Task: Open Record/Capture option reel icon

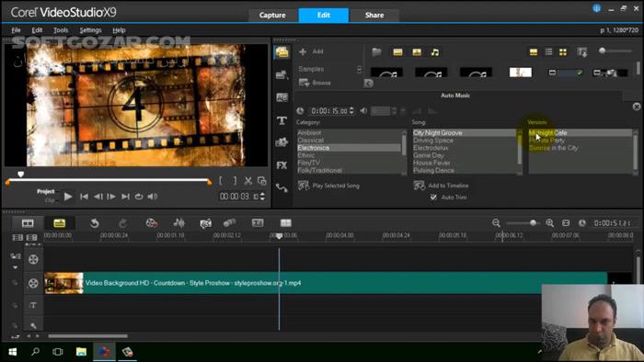Action: coord(152,223)
